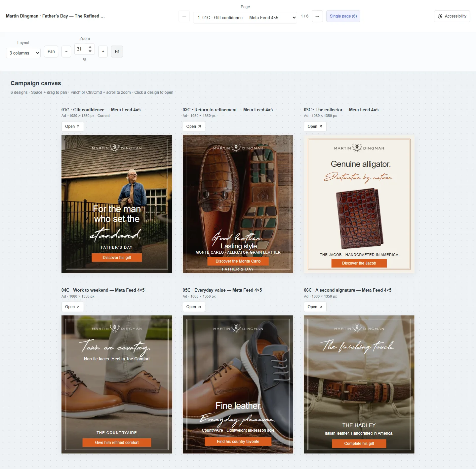The height and width of the screenshot is (469, 476).
Task: Click 'Complete his gift' ad button
Action: [359, 444]
